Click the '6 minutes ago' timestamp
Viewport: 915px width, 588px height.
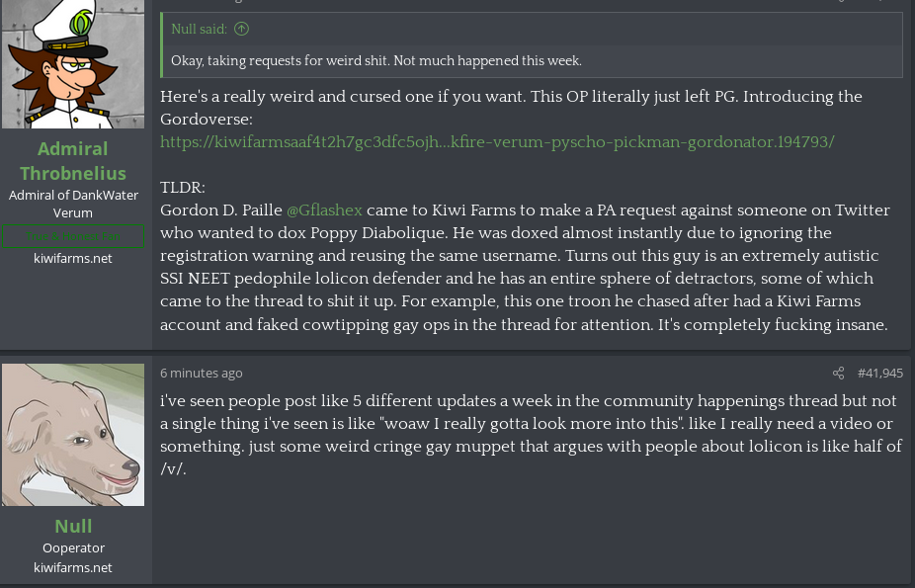tap(202, 373)
